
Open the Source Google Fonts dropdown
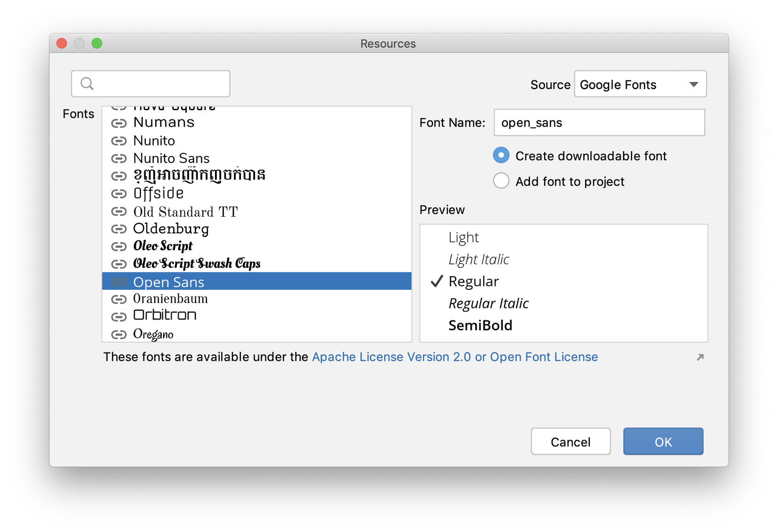640,84
